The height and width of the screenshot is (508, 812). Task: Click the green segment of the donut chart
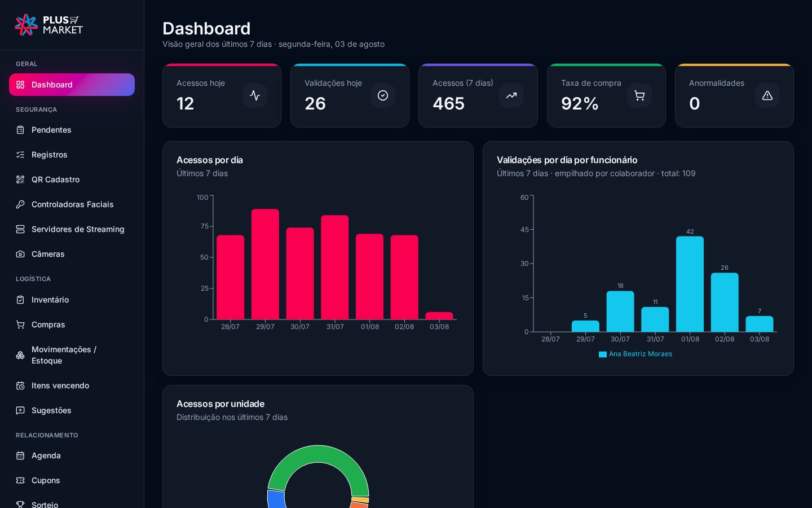pyautogui.click(x=319, y=454)
